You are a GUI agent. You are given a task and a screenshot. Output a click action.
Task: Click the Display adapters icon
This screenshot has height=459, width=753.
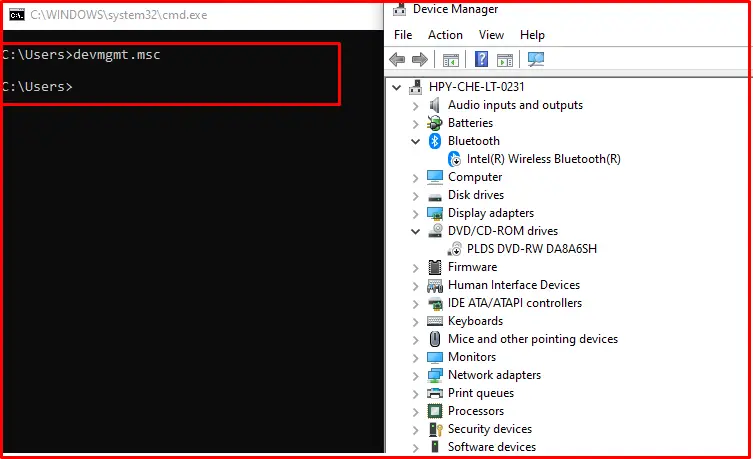coord(435,213)
